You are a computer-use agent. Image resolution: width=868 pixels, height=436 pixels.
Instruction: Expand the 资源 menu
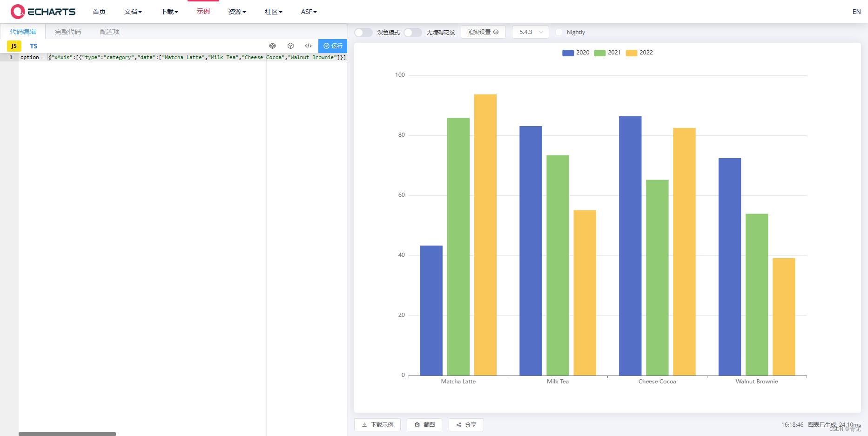coord(237,12)
